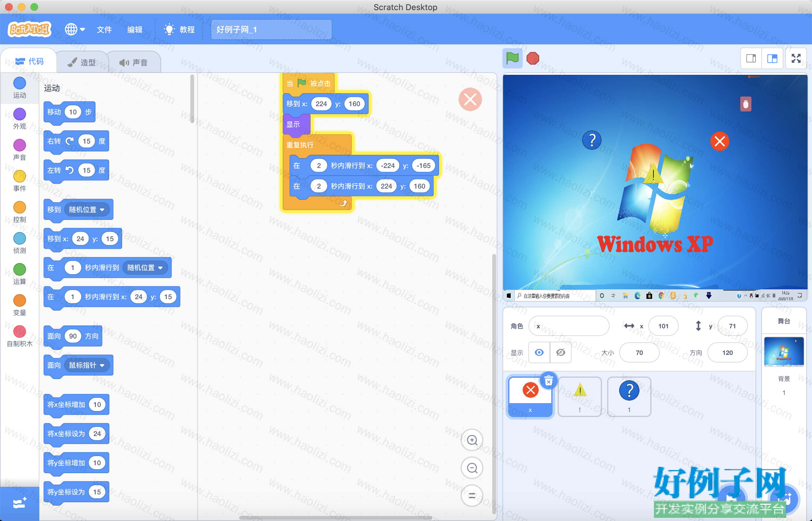Screen dimensions: 812x521
Task: Select the stage backdrop thumbnail
Action: [784, 351]
